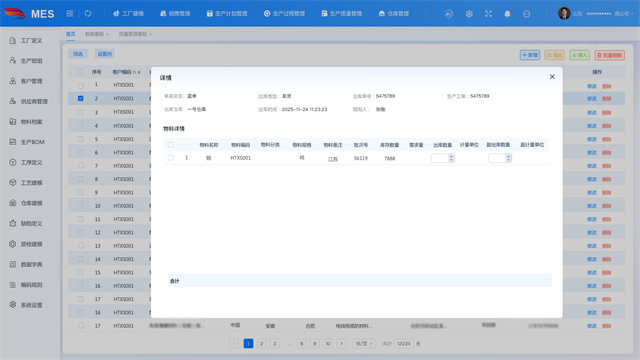
Task: Click the 筛选 button
Action: 78,54
